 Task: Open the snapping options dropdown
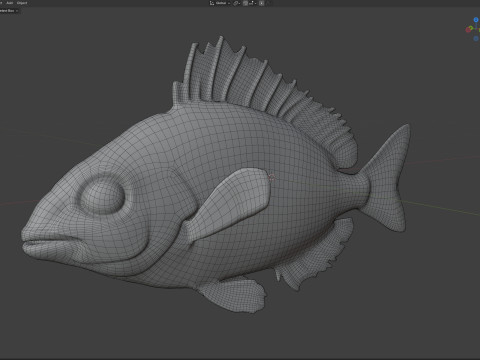pyautogui.click(x=252, y=3)
